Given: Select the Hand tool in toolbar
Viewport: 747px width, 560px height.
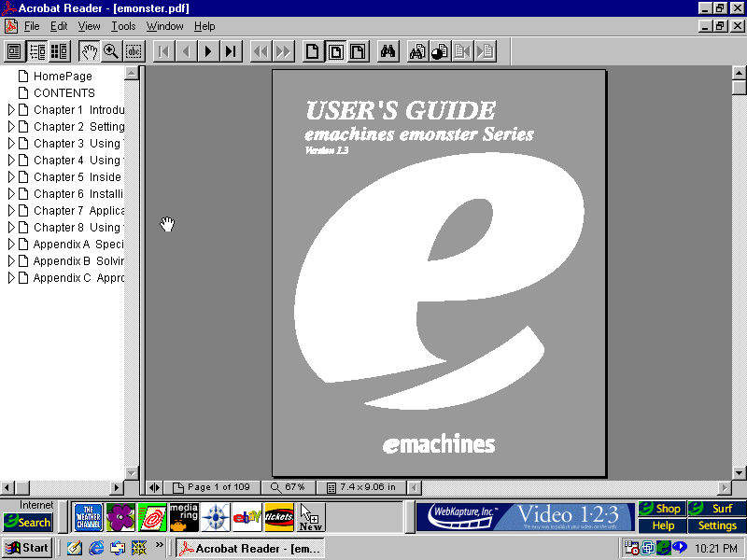Looking at the screenshot, I should [x=89, y=51].
